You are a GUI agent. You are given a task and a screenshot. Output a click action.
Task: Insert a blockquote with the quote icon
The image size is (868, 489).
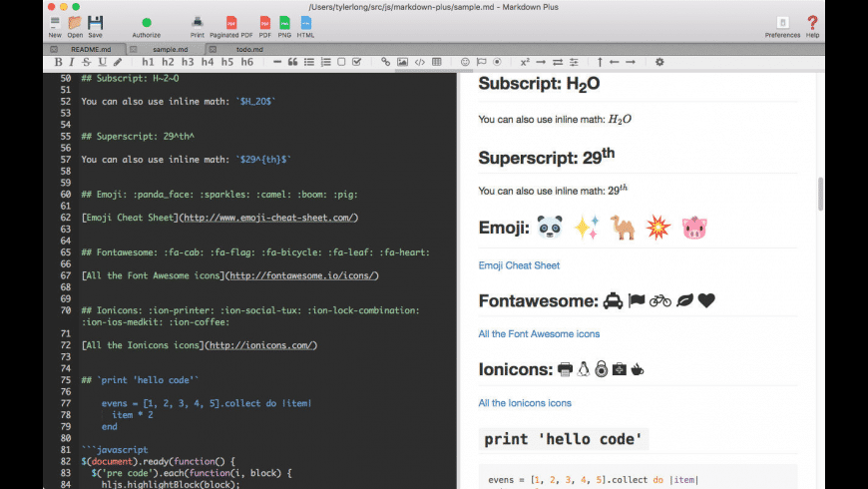(x=292, y=62)
